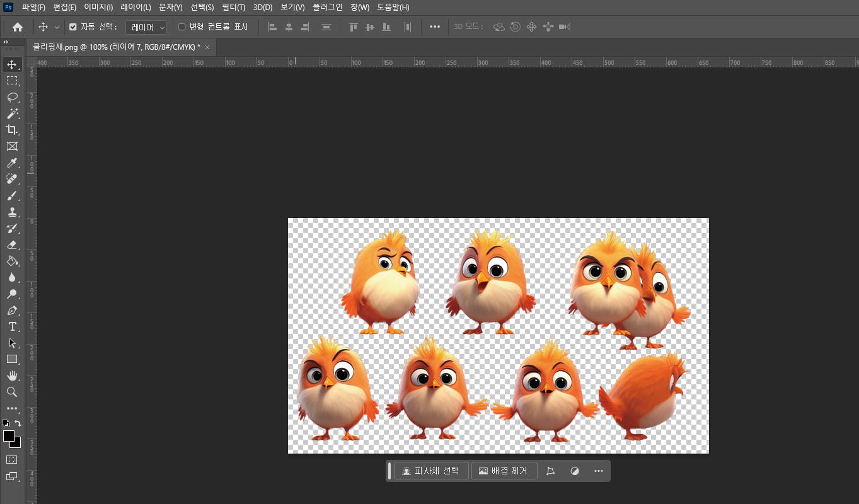Image resolution: width=859 pixels, height=504 pixels.
Task: Select the History Brush tool
Action: pos(12,228)
